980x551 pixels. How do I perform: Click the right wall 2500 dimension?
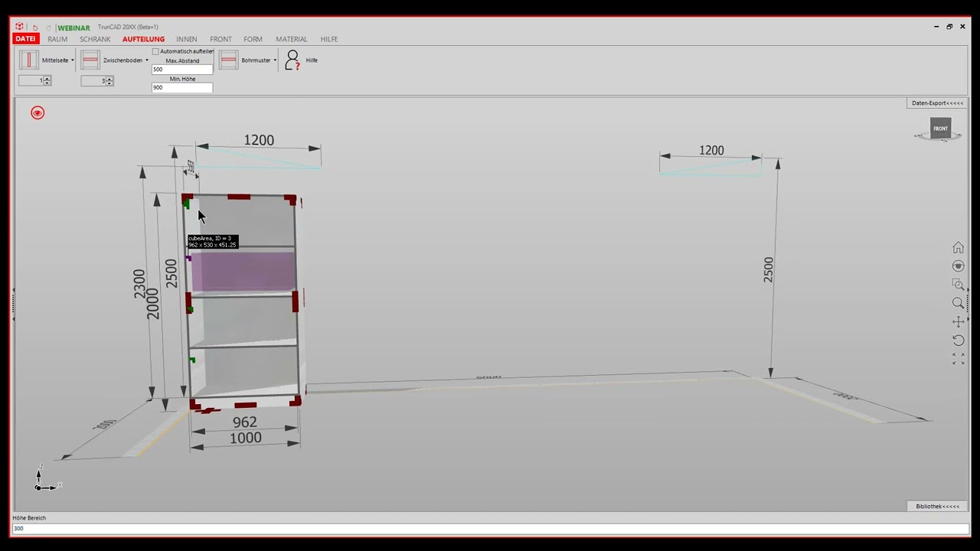(x=768, y=270)
